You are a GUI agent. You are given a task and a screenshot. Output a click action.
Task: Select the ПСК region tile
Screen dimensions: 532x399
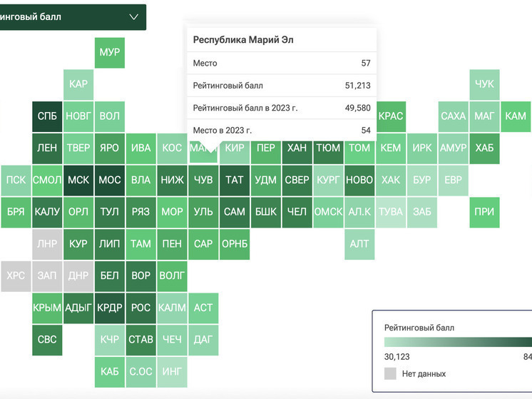16,180
